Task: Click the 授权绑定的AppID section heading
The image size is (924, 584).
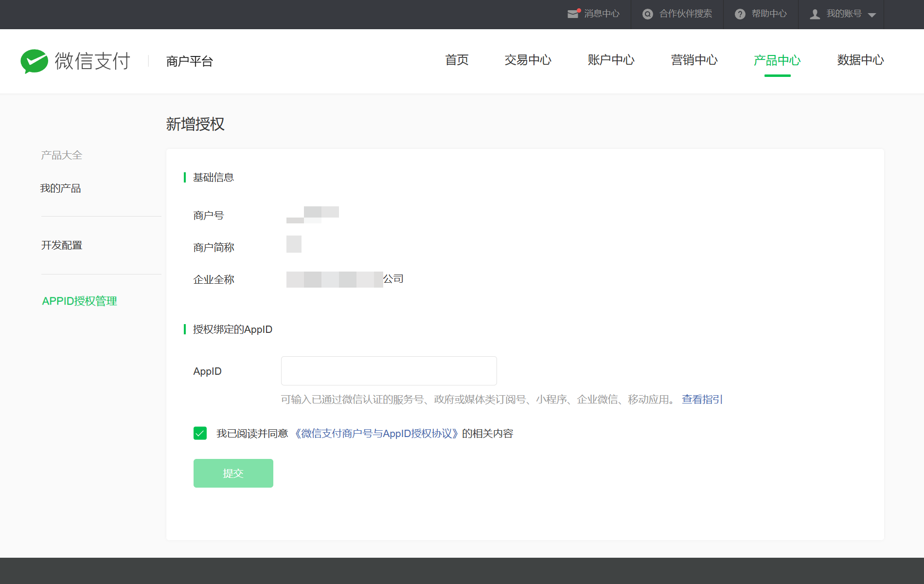Action: (232, 329)
